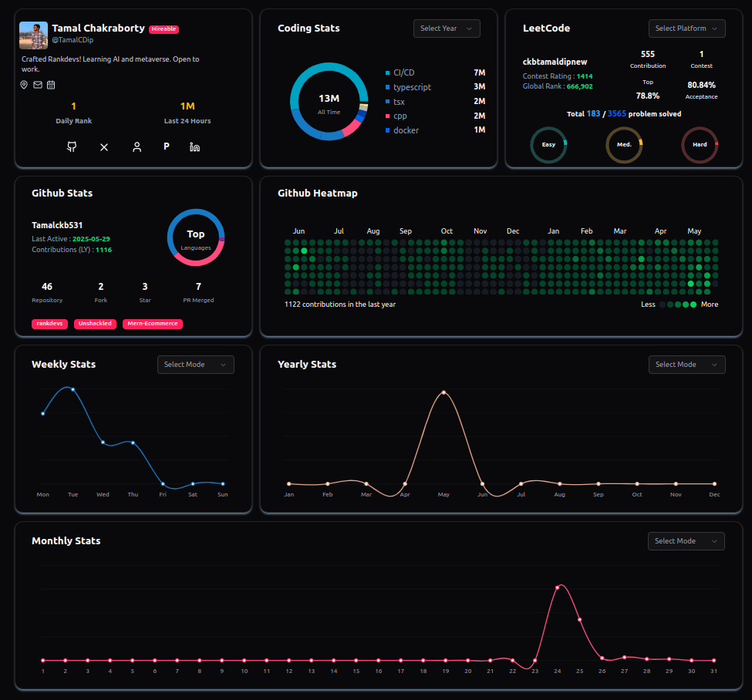Screen dimensions: 752x700
Task: Click the Mern-Ecommerce repository tag
Action: coord(152,324)
